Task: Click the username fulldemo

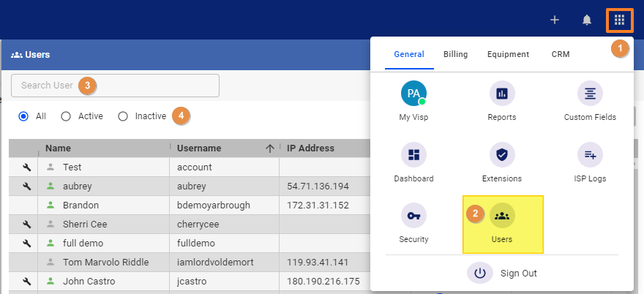Action: 196,243
